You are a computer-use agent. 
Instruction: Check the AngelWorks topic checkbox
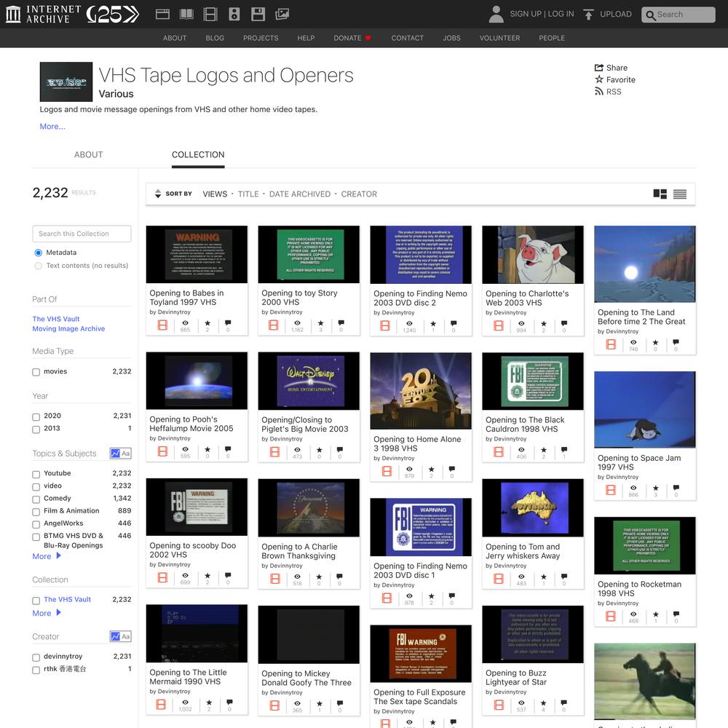coord(36,524)
